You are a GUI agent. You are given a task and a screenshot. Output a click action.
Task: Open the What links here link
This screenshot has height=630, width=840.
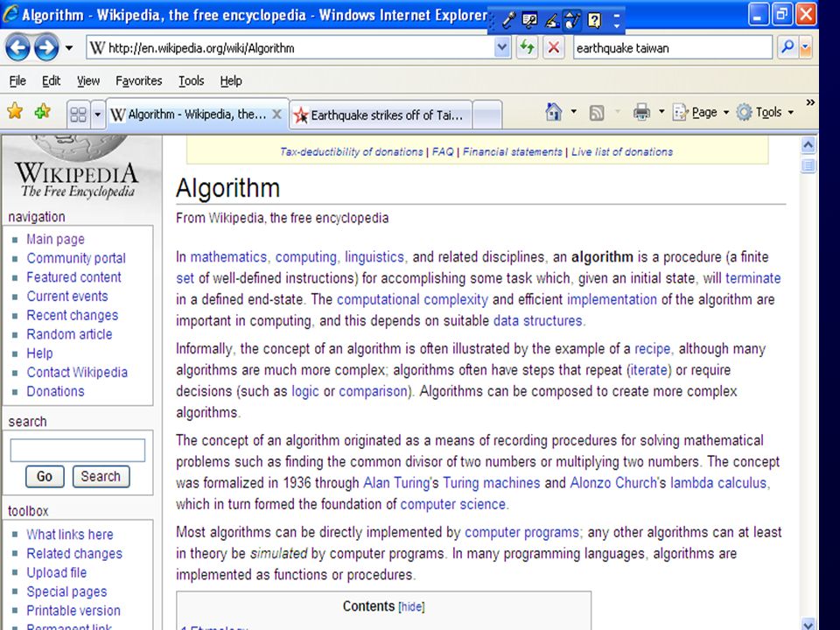point(70,535)
